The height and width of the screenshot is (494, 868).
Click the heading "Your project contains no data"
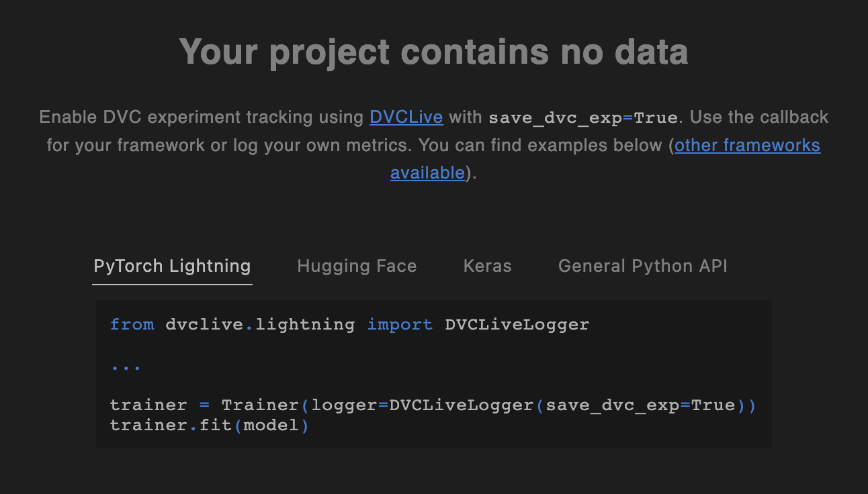coord(433,52)
